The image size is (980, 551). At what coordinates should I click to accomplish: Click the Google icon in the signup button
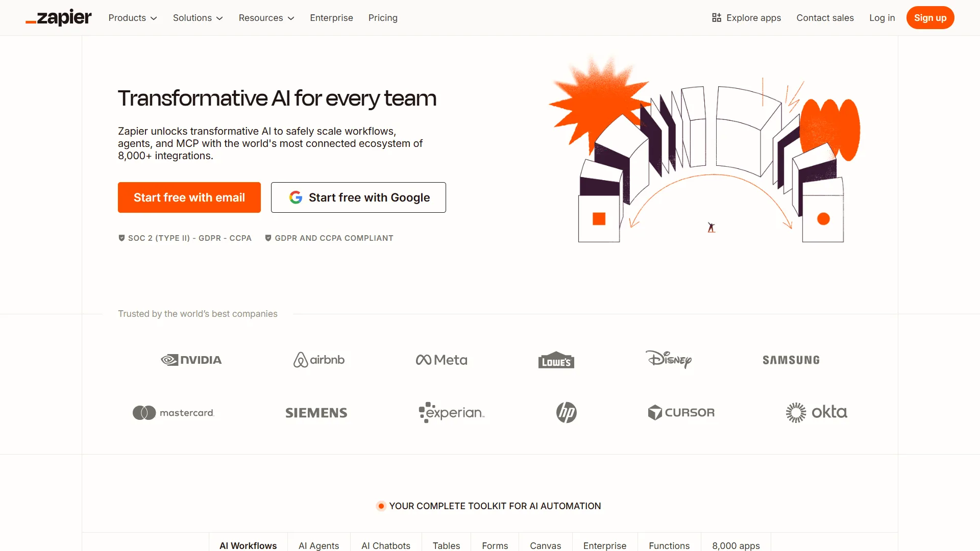(296, 197)
